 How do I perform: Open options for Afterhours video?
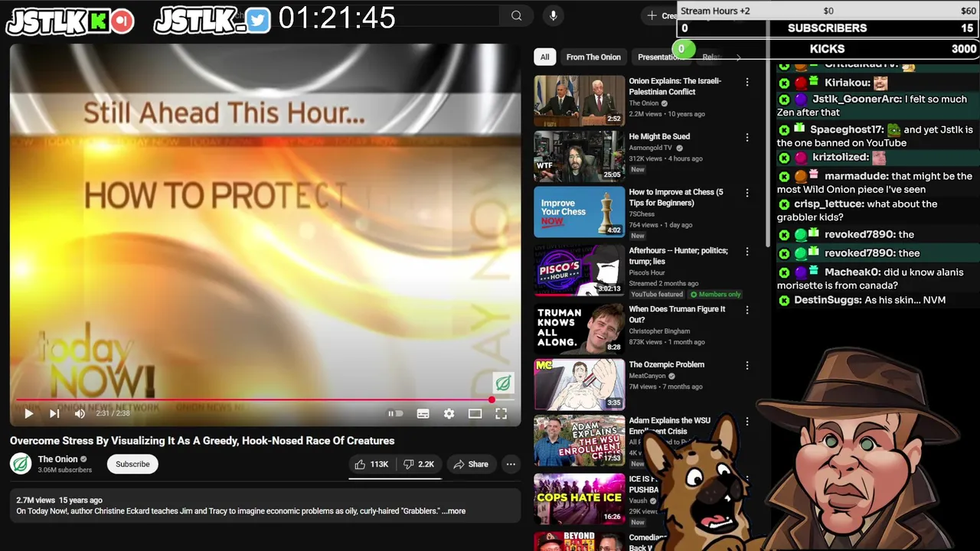coord(747,252)
